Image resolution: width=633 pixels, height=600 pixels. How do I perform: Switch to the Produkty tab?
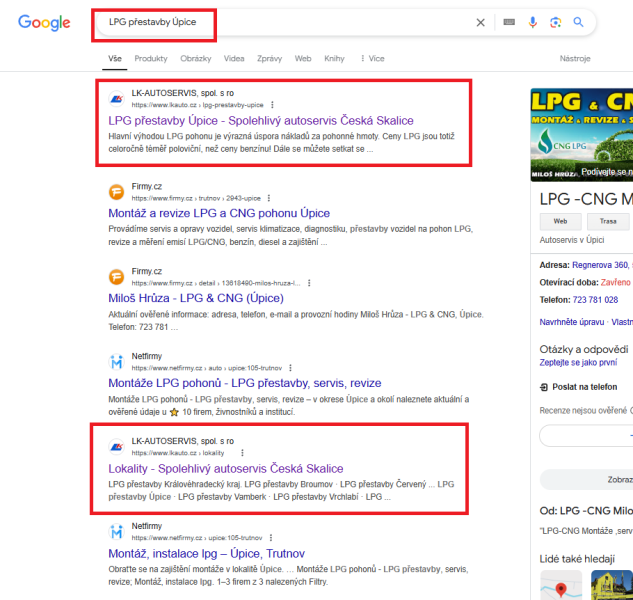(x=151, y=59)
